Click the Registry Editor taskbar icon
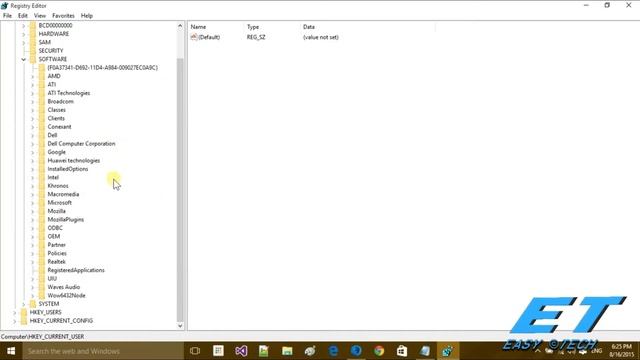 [447, 351]
